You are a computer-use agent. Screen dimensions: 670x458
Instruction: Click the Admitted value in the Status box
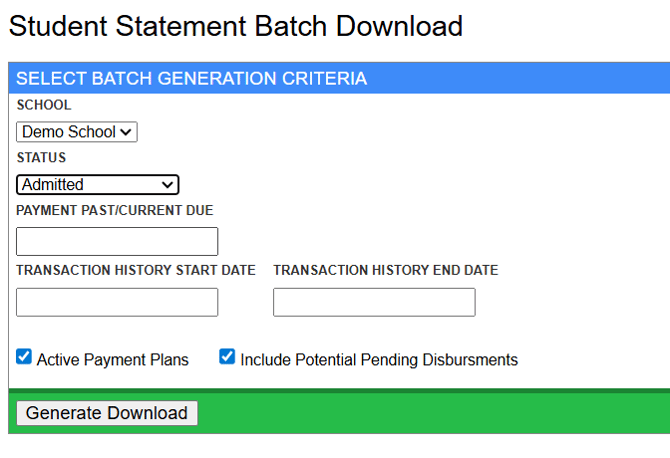54,185
